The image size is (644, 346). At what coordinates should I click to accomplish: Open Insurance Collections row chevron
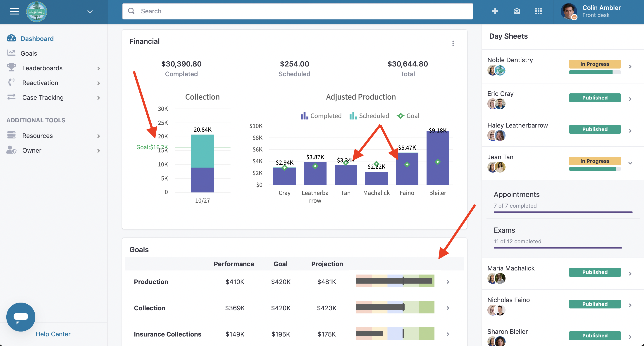coord(448,334)
